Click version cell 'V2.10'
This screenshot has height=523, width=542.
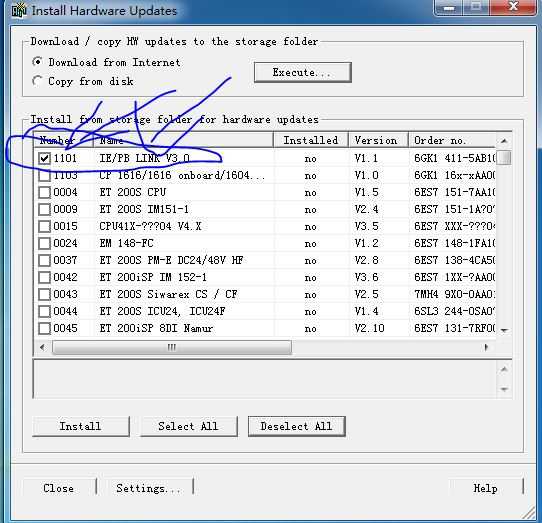click(370, 328)
